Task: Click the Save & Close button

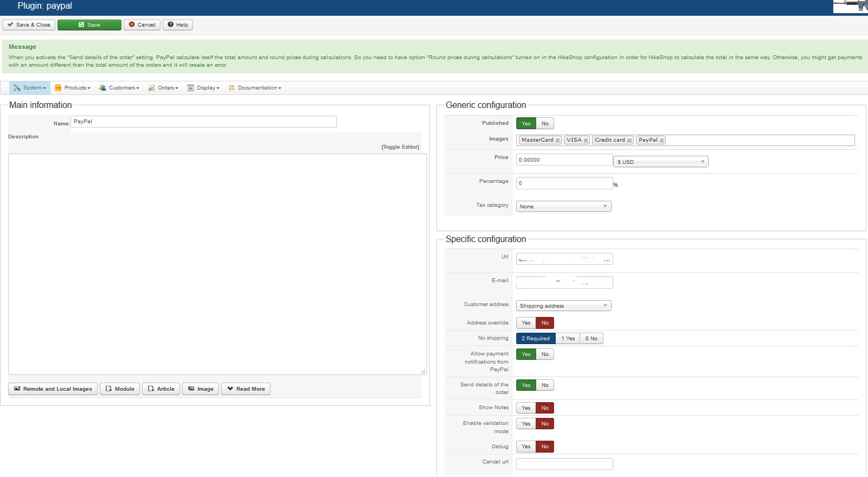Action: [29, 25]
